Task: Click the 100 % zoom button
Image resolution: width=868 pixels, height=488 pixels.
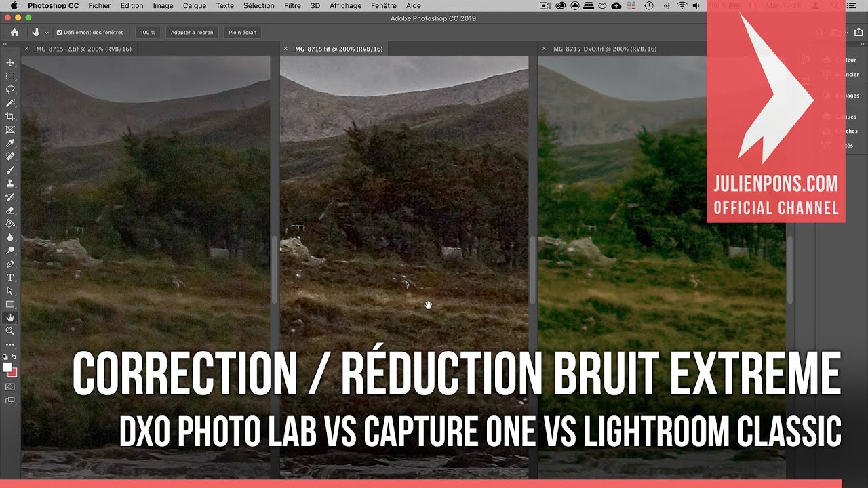Action: [x=147, y=32]
